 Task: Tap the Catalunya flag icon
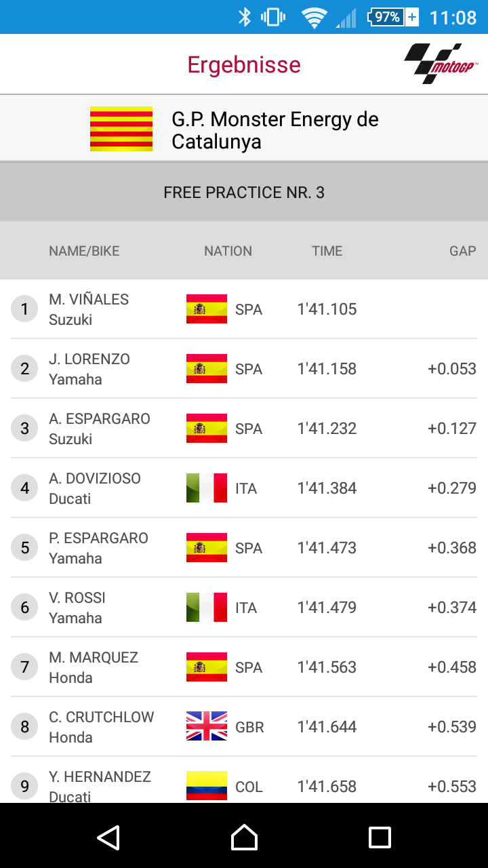[121, 129]
